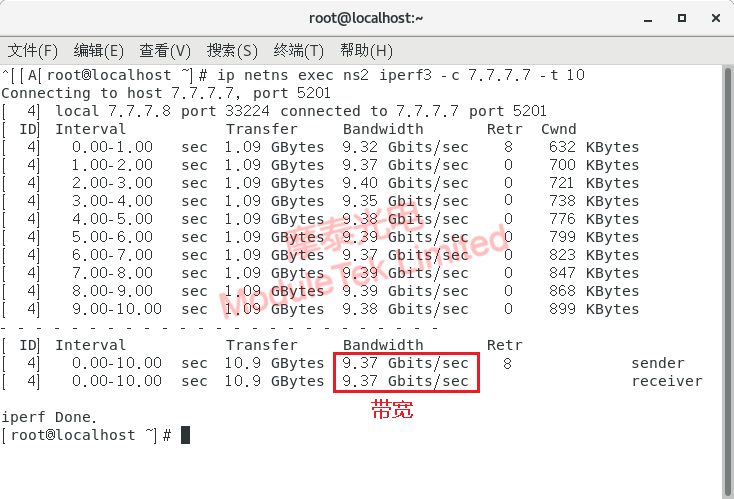Viewport: 734px width, 499px height.
Task: Click the sender's 9.37 Gbits/sec bandwidth value
Action: point(405,363)
